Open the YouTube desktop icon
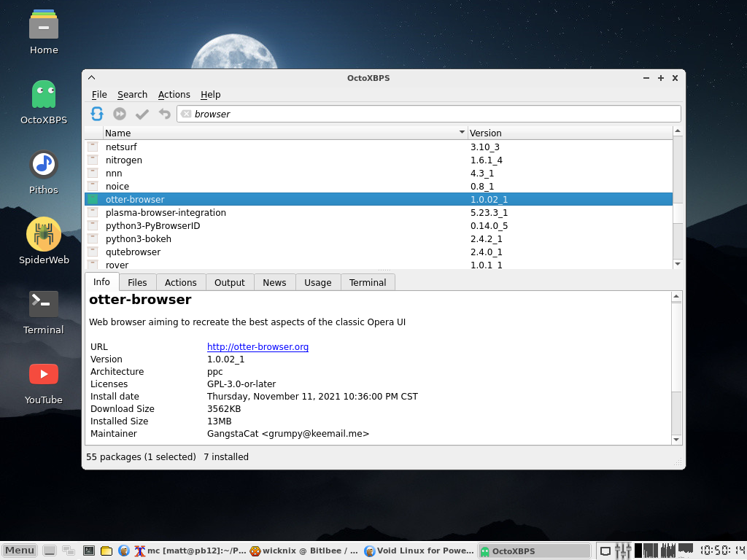The image size is (747, 560). pos(44,382)
